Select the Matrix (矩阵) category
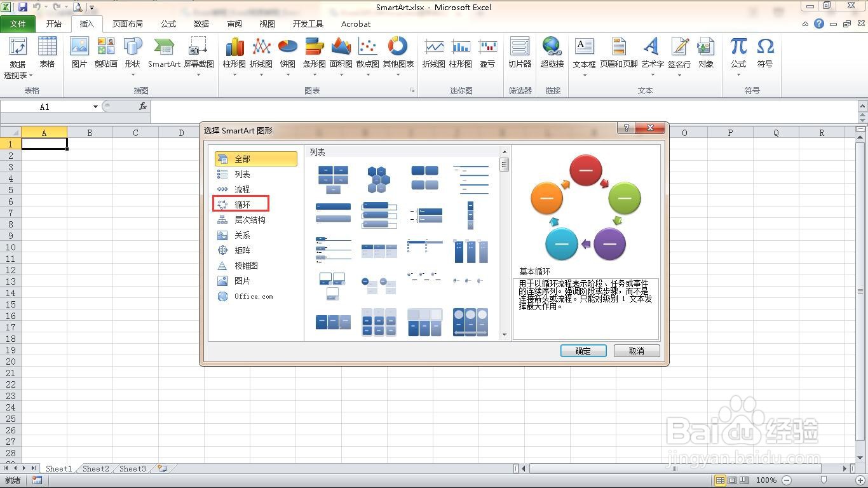Image resolution: width=868 pixels, height=488 pixels. (x=256, y=250)
